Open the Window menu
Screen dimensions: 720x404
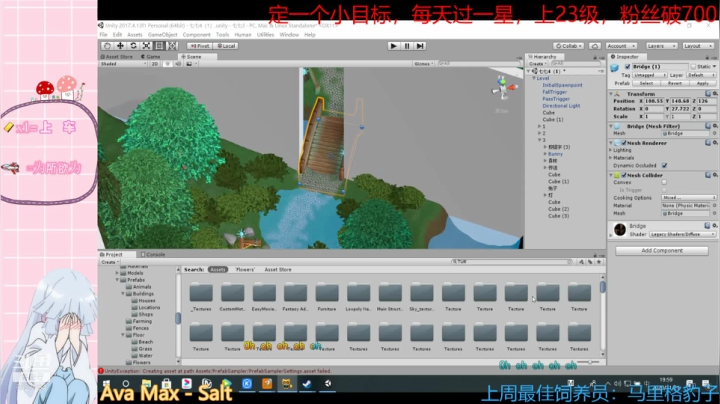point(289,34)
